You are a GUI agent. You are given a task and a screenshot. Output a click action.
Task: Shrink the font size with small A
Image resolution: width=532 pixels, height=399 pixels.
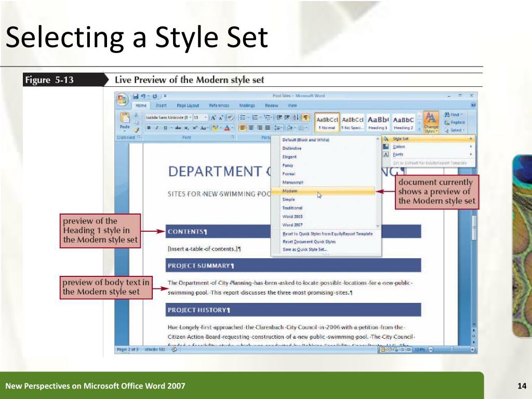(x=220, y=118)
